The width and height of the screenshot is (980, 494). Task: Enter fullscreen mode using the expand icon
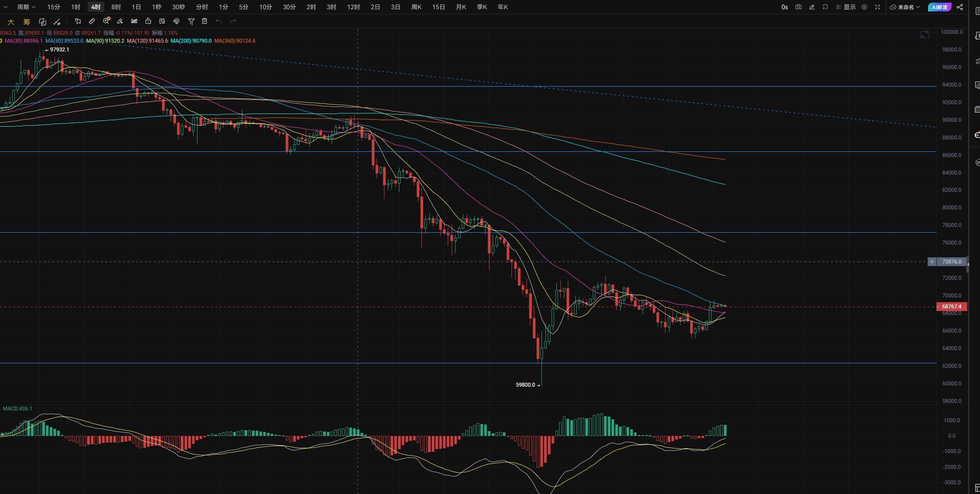[877, 7]
